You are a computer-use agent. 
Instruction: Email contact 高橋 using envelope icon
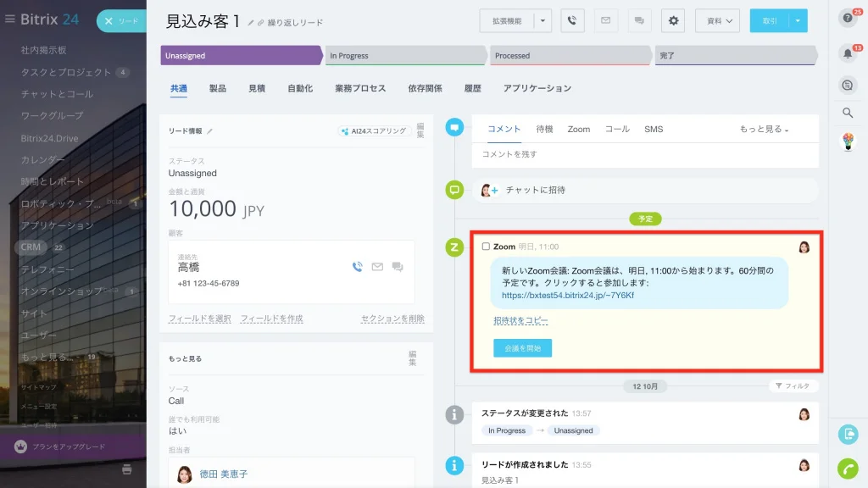[x=377, y=267]
